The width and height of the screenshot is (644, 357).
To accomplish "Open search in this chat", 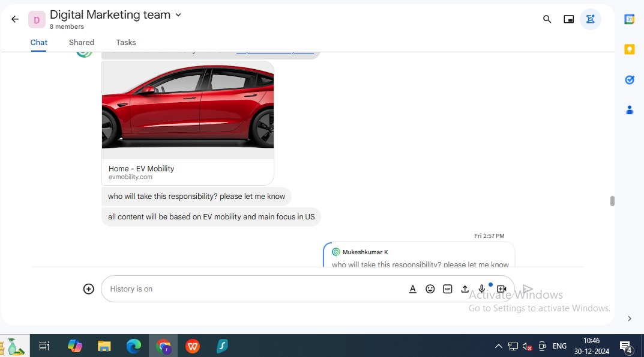I will click(x=547, y=19).
